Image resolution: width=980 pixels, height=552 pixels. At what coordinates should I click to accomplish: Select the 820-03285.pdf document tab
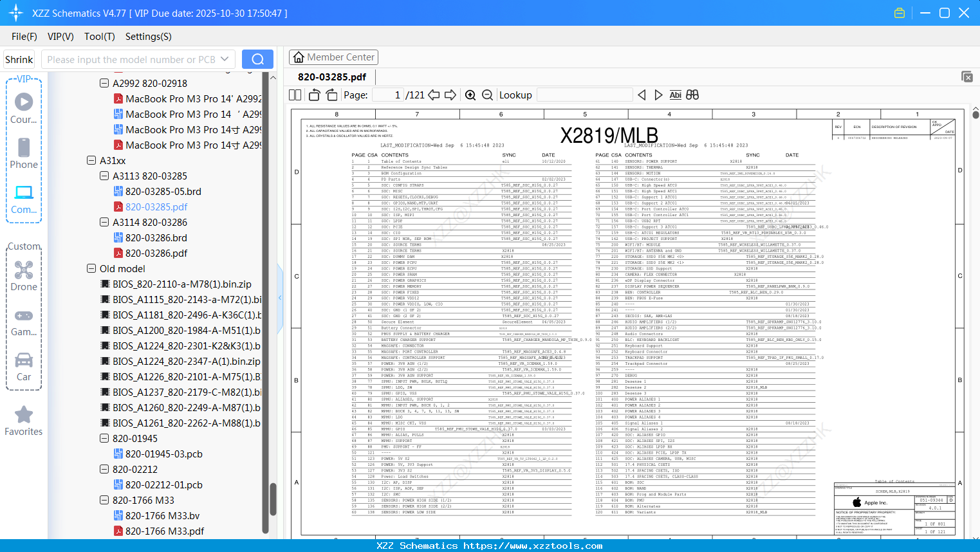click(x=332, y=77)
